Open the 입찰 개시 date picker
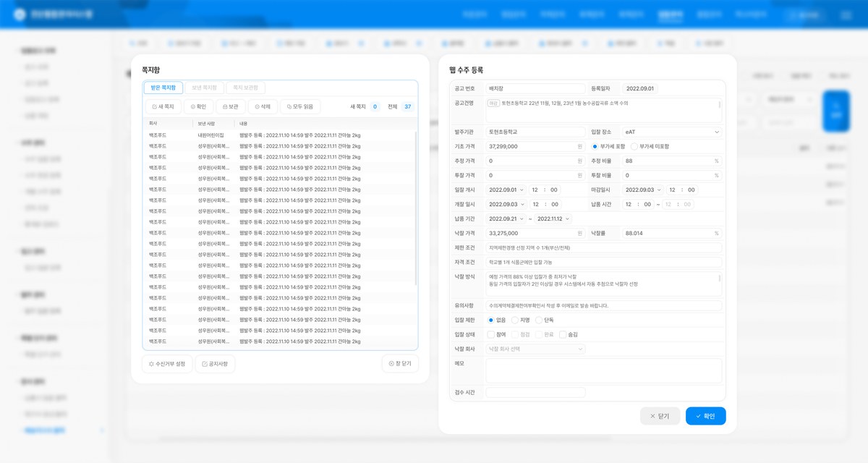This screenshot has height=463, width=868. coord(506,190)
